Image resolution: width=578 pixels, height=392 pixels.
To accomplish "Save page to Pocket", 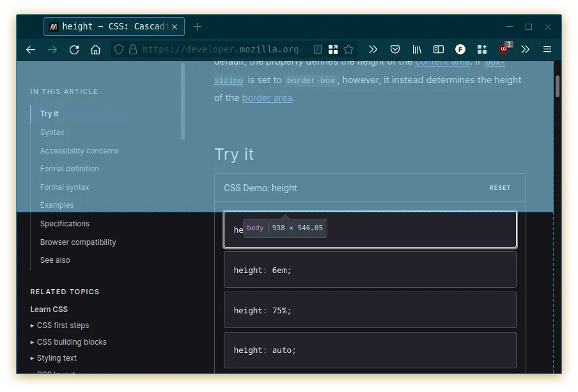I will click(394, 49).
